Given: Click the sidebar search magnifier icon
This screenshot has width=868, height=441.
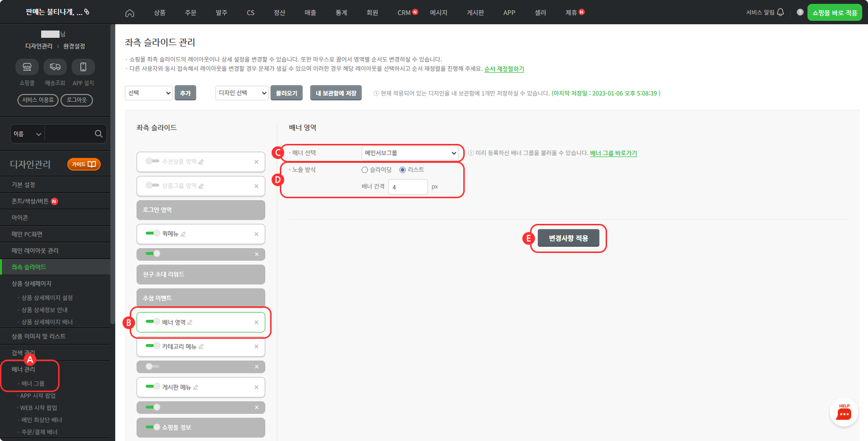Looking at the screenshot, I should (x=99, y=134).
